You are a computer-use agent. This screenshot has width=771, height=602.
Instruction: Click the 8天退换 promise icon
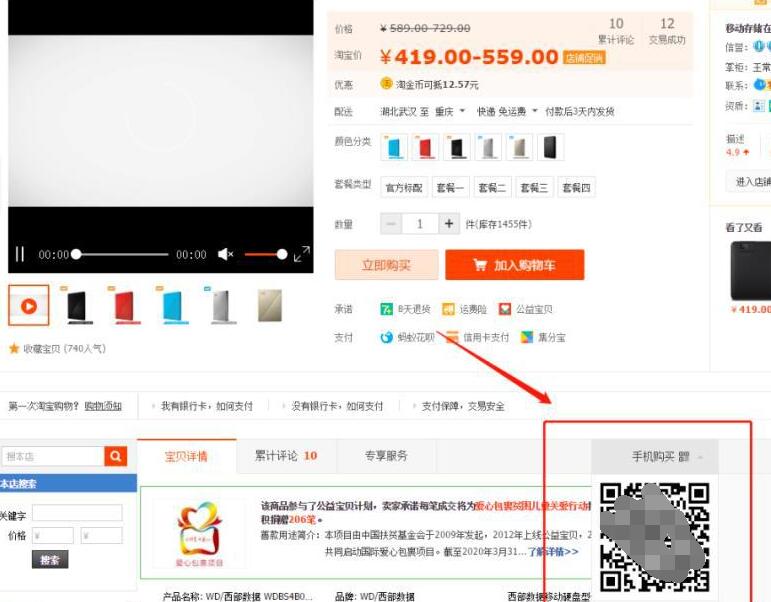click(387, 310)
